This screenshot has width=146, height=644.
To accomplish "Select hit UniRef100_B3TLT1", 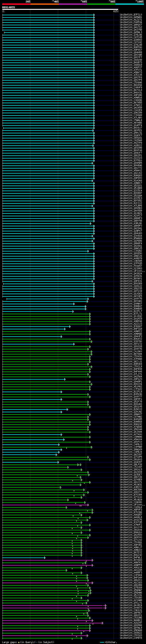I will (x=131, y=314).
